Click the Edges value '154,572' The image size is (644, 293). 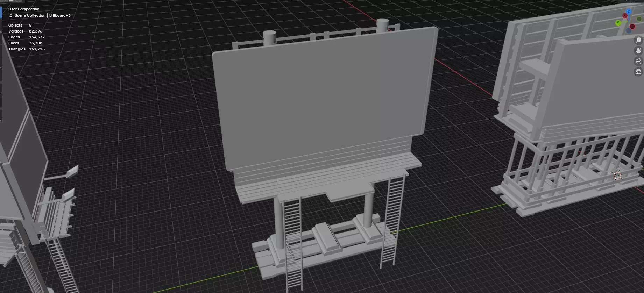37,37
